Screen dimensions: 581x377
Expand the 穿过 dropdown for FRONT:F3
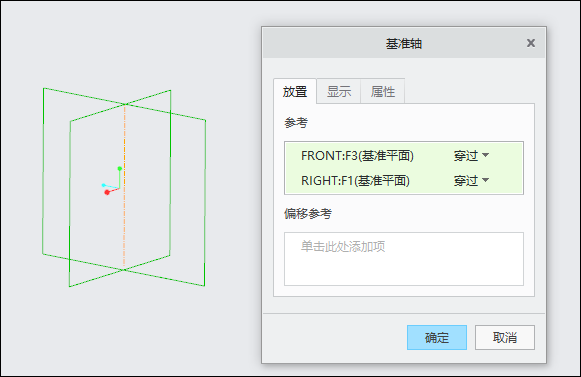click(x=471, y=155)
